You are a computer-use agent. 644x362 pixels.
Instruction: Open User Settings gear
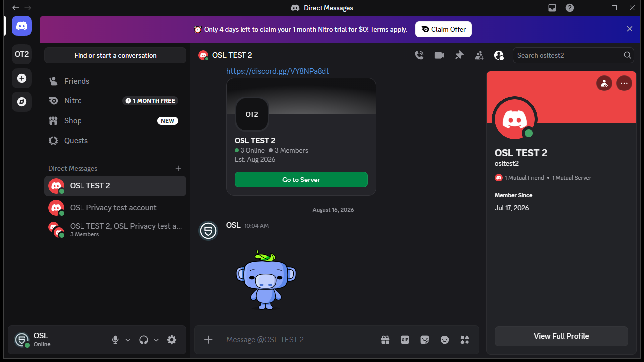coord(172,340)
